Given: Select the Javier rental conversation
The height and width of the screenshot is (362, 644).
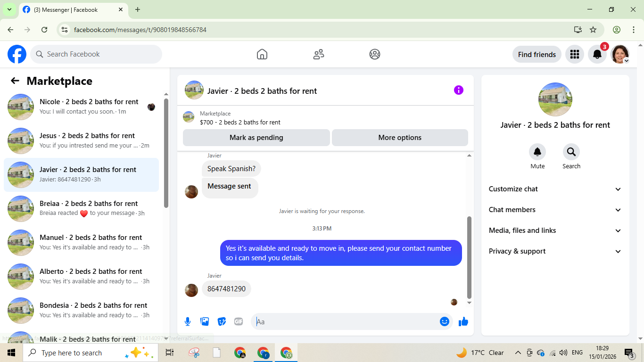Looking at the screenshot, I should coord(81,175).
